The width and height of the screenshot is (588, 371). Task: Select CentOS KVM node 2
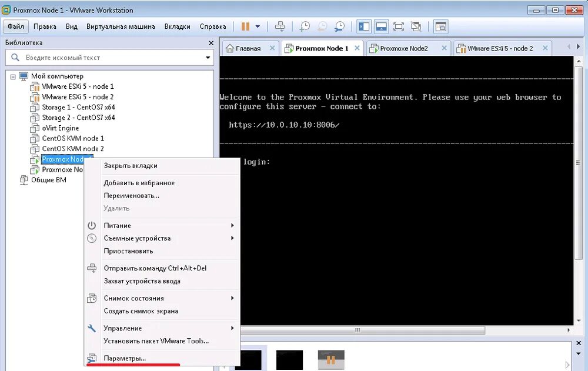coord(73,149)
